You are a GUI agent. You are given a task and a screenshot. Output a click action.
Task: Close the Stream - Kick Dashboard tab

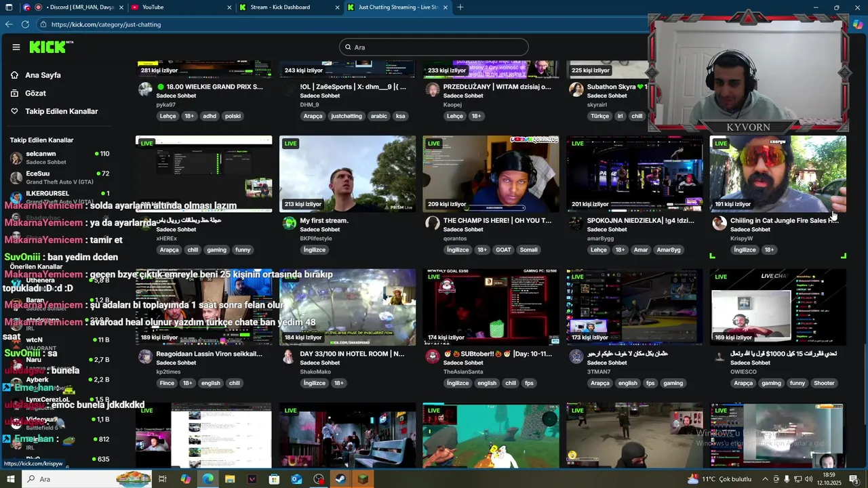(337, 7)
